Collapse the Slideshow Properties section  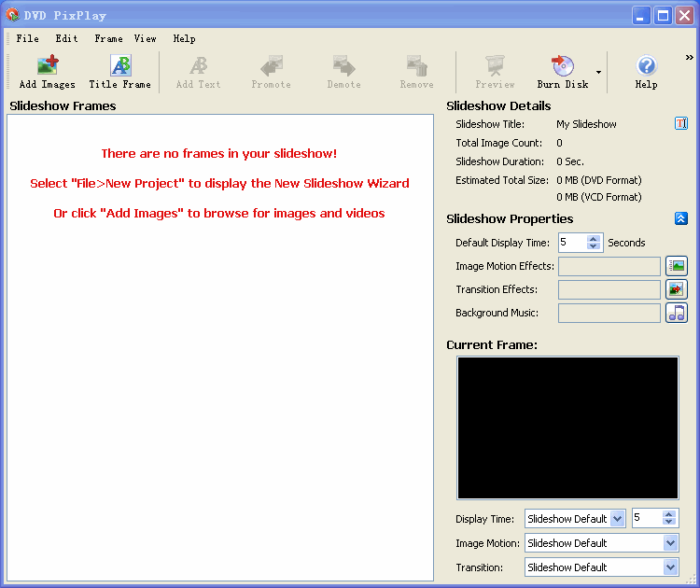(x=680, y=219)
